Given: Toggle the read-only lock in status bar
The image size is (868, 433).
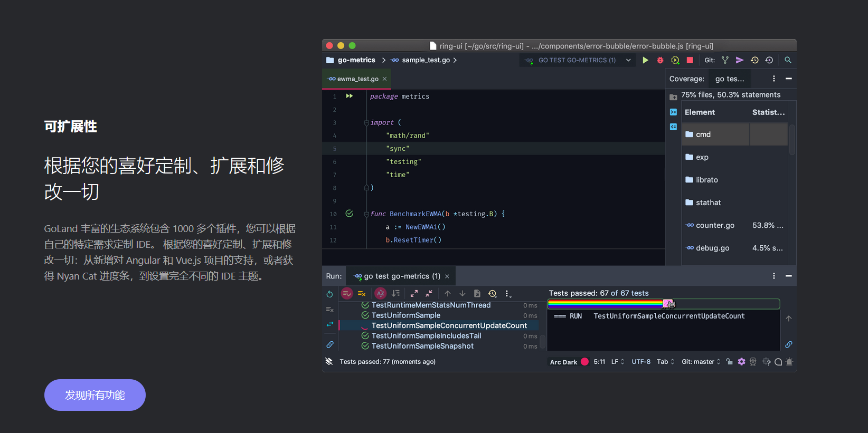Looking at the screenshot, I should 729,362.
